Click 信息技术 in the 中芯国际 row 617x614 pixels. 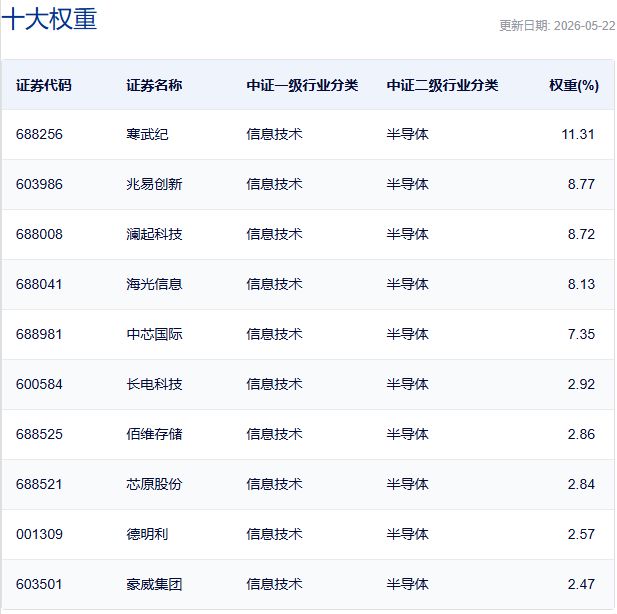pos(274,334)
